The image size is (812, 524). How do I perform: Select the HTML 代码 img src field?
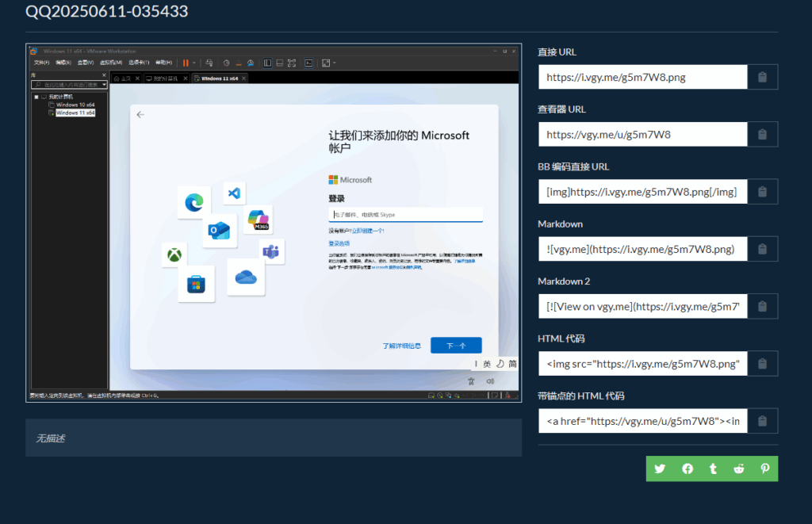642,364
